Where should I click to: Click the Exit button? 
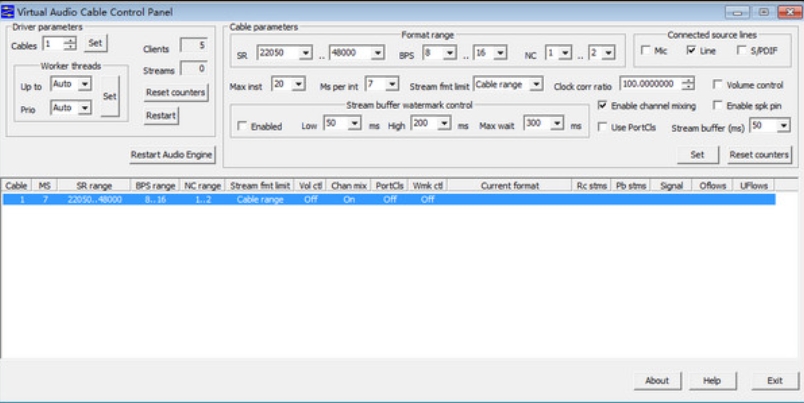775,381
